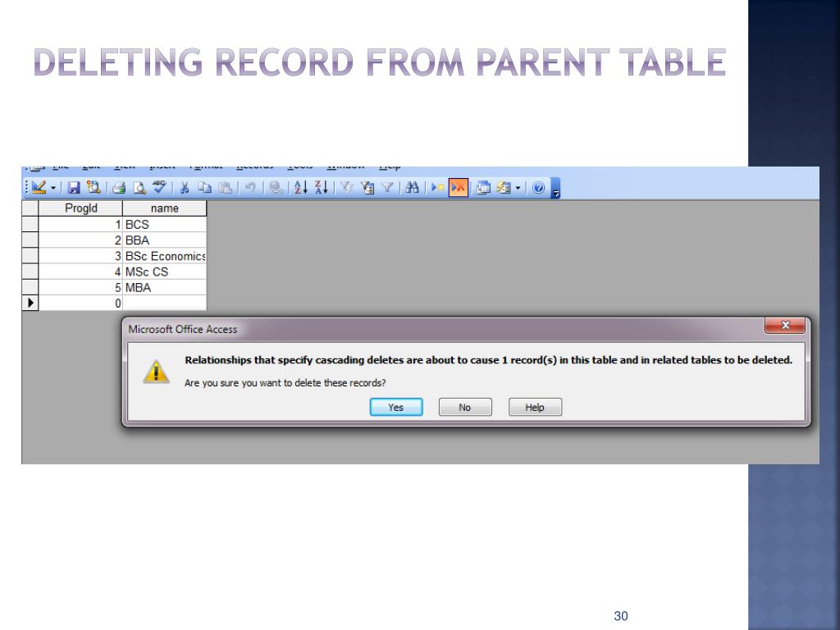
Task: Open the View button dropdown arrow
Action: pyautogui.click(x=53, y=188)
